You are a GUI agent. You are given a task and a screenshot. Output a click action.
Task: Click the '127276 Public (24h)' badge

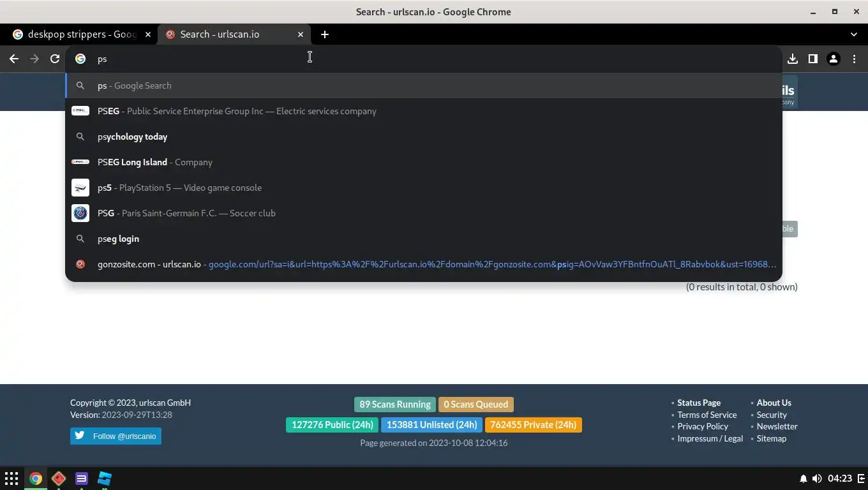coord(333,425)
